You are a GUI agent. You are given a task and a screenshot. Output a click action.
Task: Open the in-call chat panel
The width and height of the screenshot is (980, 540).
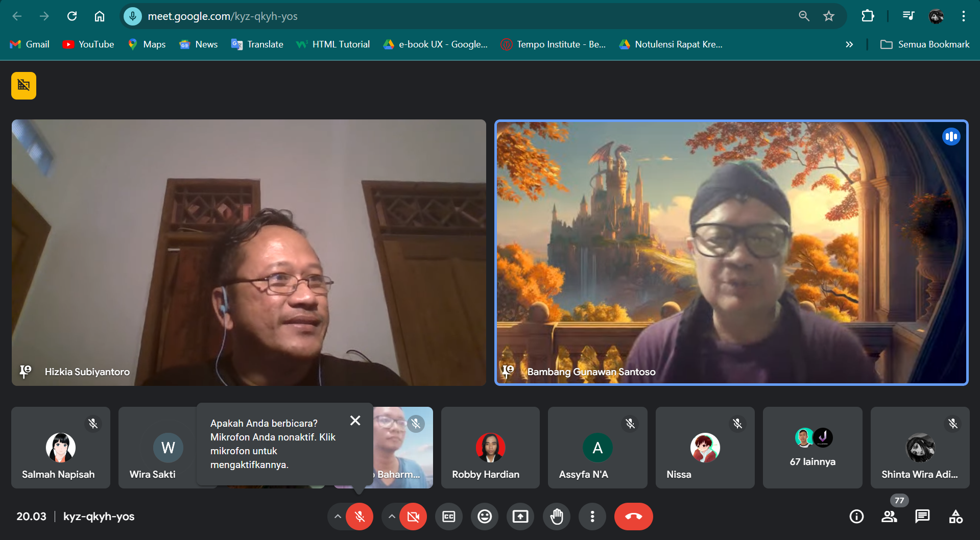[922, 517]
